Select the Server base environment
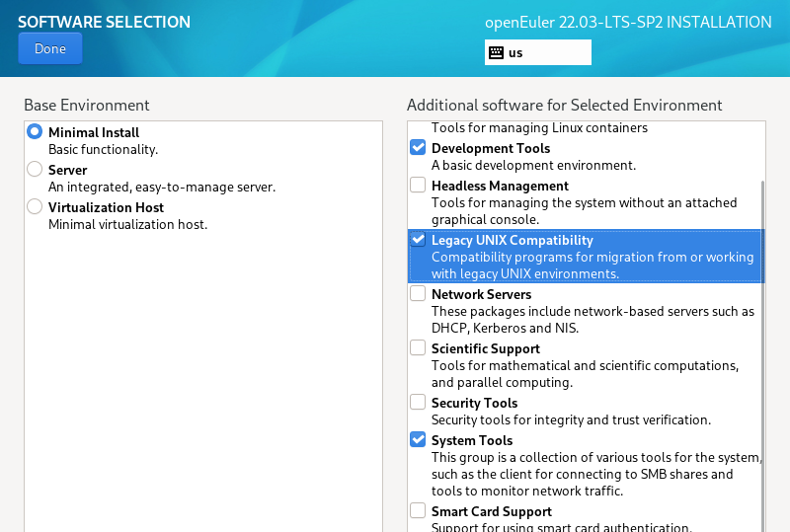Screen dimensions: 790x532 click(36, 170)
